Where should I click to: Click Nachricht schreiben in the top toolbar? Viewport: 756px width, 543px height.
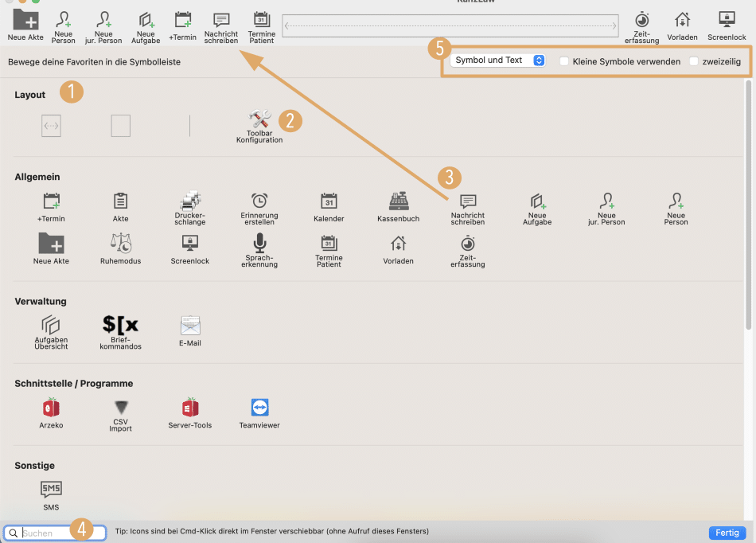tap(220, 27)
